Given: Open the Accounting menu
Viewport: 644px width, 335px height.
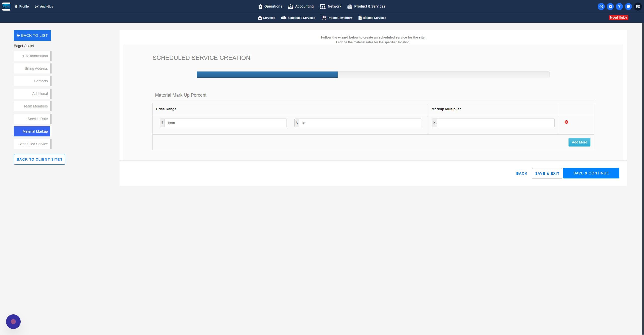Looking at the screenshot, I should click(x=301, y=6).
